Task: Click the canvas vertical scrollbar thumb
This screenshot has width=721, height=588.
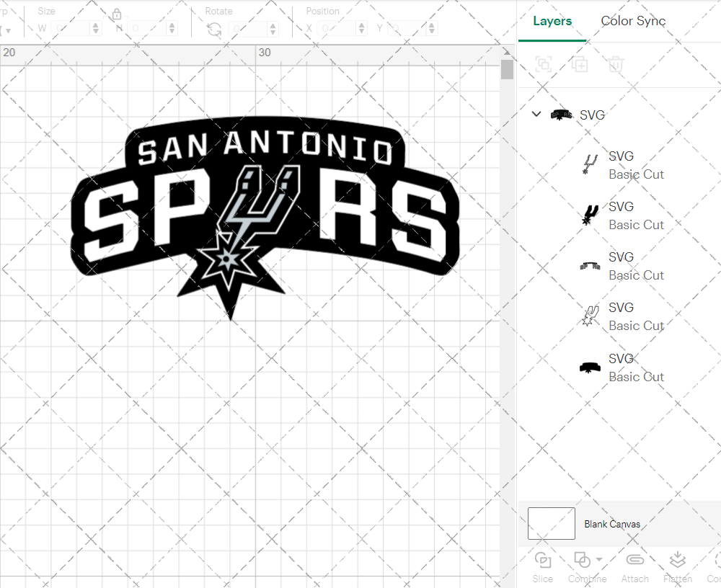Action: click(507, 69)
